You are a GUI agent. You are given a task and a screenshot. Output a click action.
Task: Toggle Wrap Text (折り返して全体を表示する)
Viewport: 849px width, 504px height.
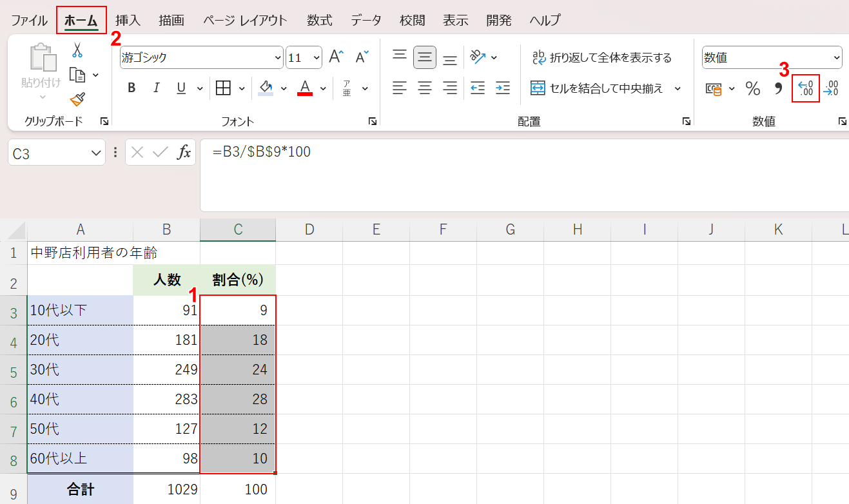click(602, 57)
